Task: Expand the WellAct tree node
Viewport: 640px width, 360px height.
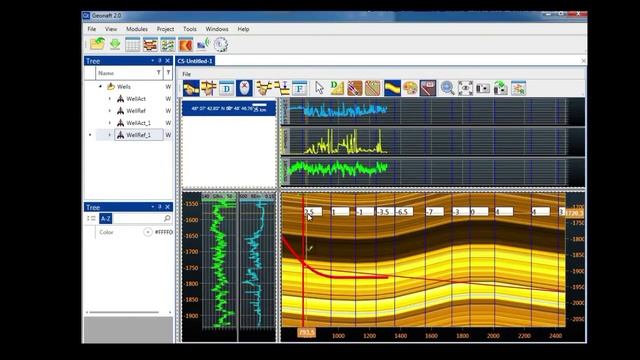Action: coord(109,99)
